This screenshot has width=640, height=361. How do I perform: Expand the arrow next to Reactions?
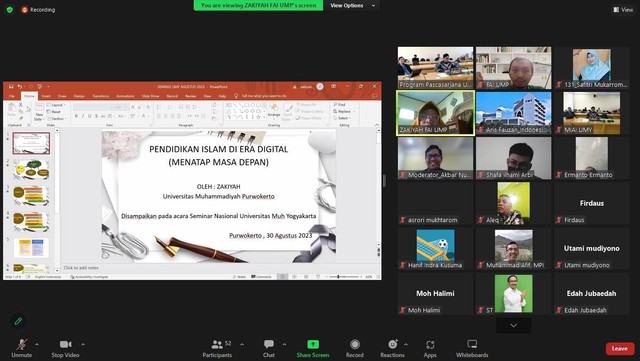point(406,344)
